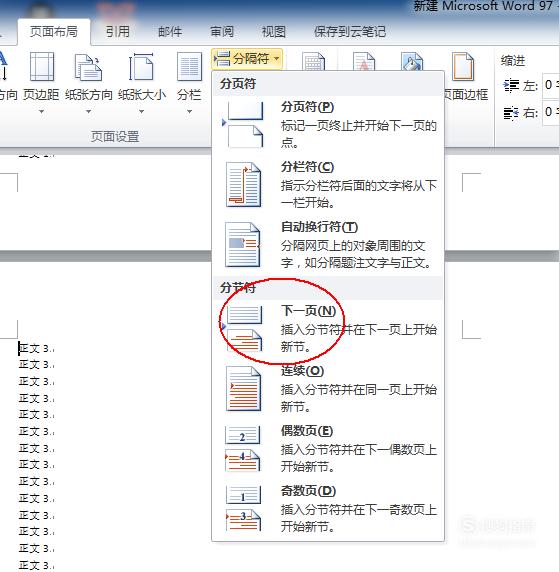The width and height of the screenshot is (559, 572).
Task: Expand the 分栏 dropdown arrow
Action: pos(189,111)
